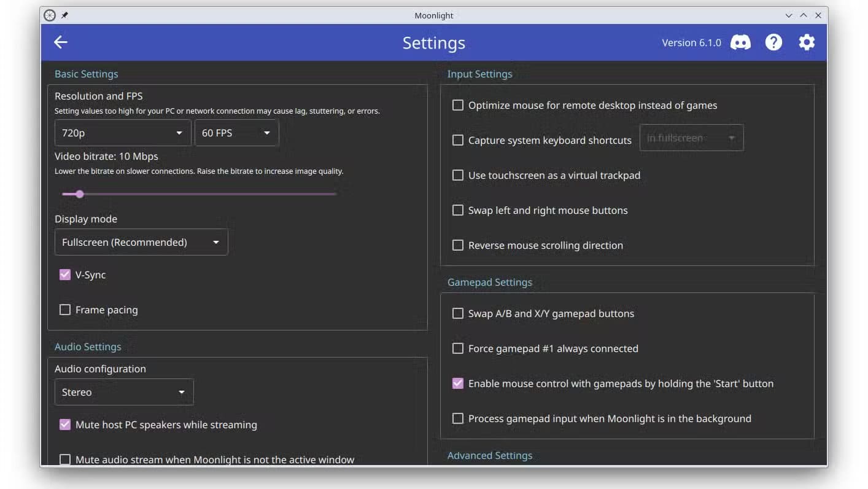Open the Fullscreen display mode dropdown

(x=141, y=242)
